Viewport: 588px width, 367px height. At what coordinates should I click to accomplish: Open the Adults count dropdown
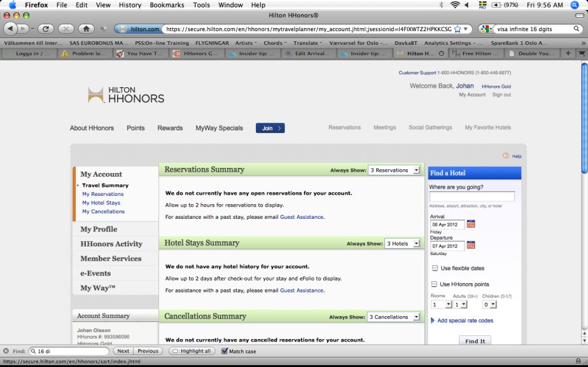[460, 305]
